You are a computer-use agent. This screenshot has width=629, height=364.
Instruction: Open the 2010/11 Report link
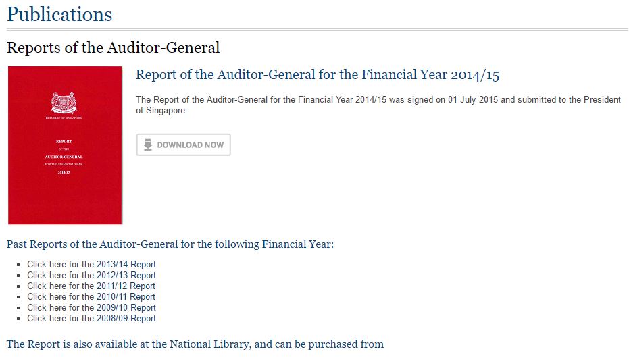point(91,297)
